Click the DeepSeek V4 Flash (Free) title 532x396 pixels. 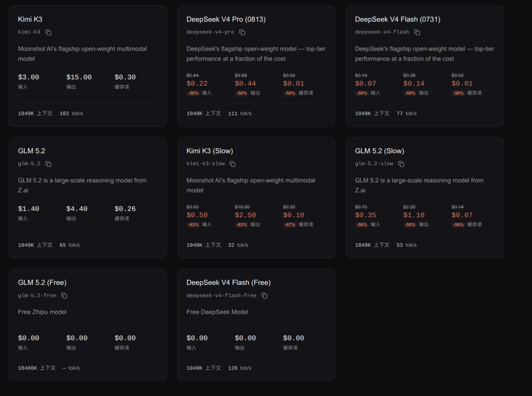[x=229, y=282]
